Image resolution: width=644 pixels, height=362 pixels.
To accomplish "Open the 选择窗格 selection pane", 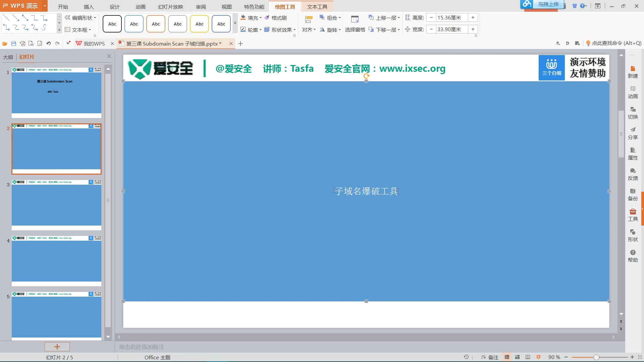I will point(355,29).
